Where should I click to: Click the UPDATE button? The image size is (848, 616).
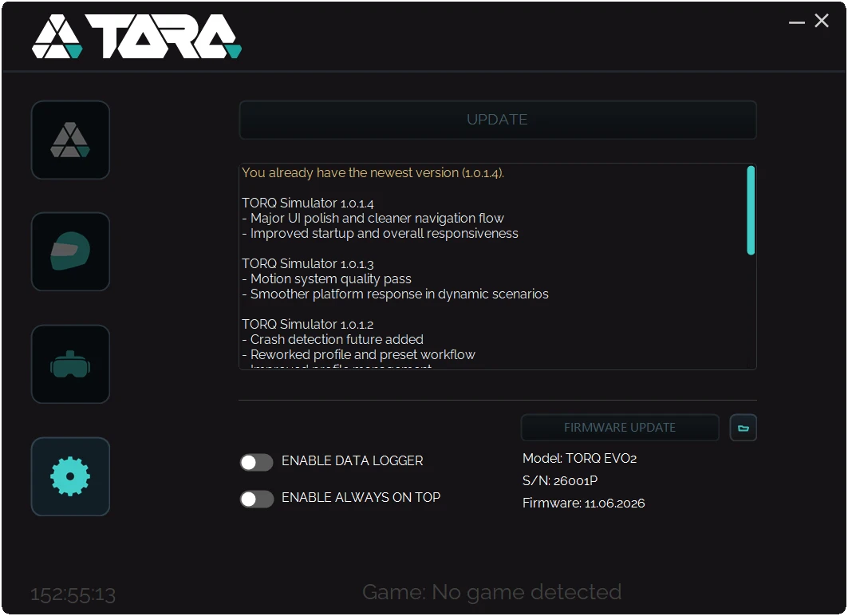pyautogui.click(x=498, y=120)
